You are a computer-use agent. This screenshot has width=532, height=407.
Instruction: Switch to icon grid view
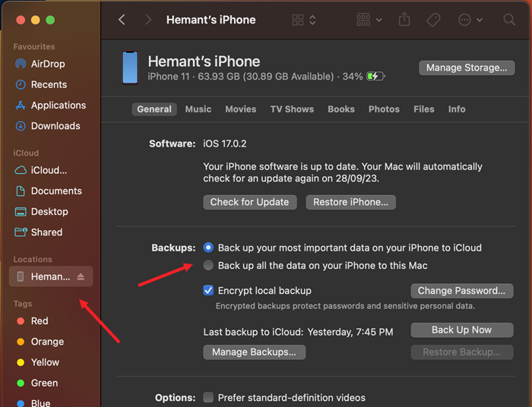coord(298,20)
